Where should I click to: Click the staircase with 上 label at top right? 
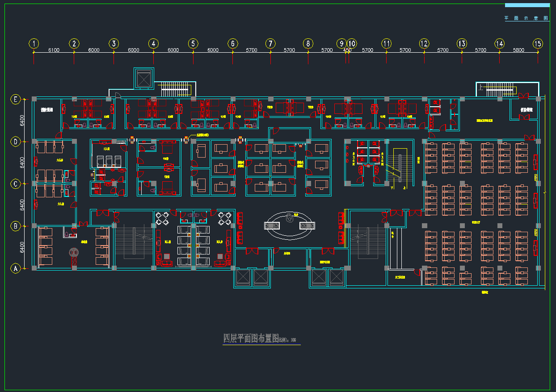click(499, 89)
